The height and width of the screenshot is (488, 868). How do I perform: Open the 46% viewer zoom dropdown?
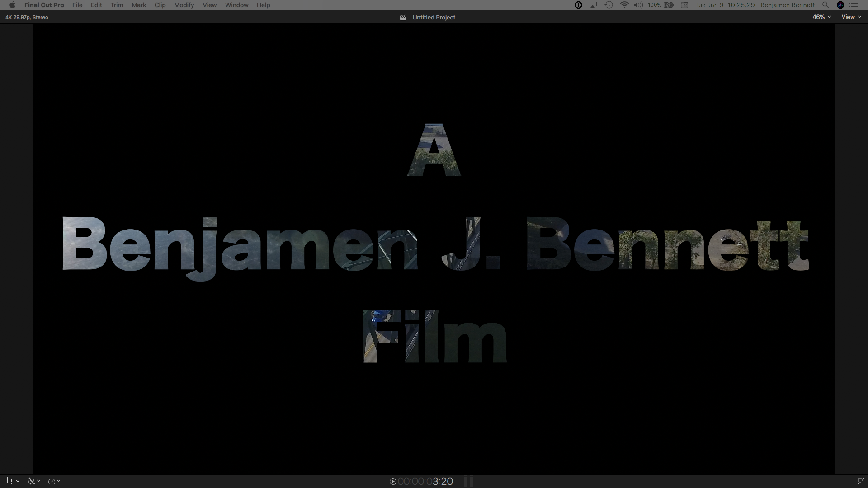821,17
